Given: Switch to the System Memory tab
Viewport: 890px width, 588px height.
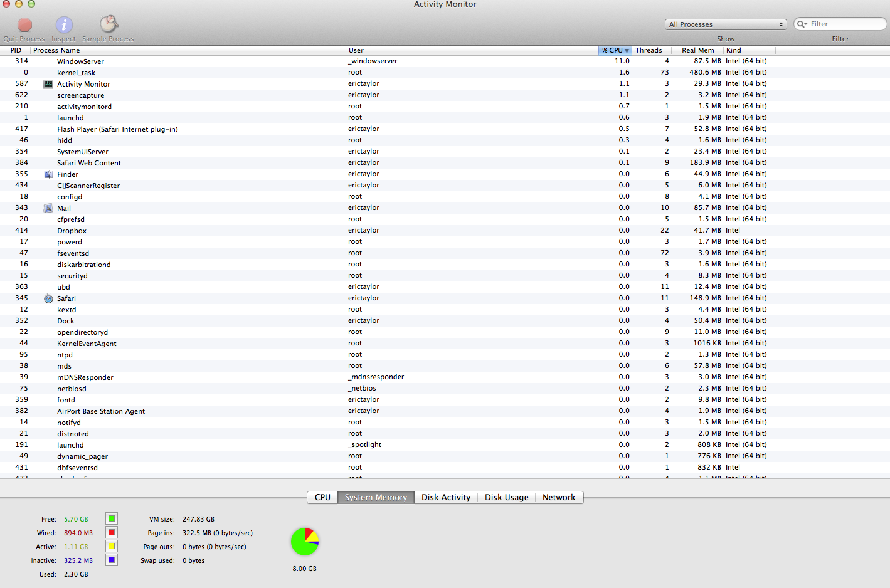Looking at the screenshot, I should (376, 497).
